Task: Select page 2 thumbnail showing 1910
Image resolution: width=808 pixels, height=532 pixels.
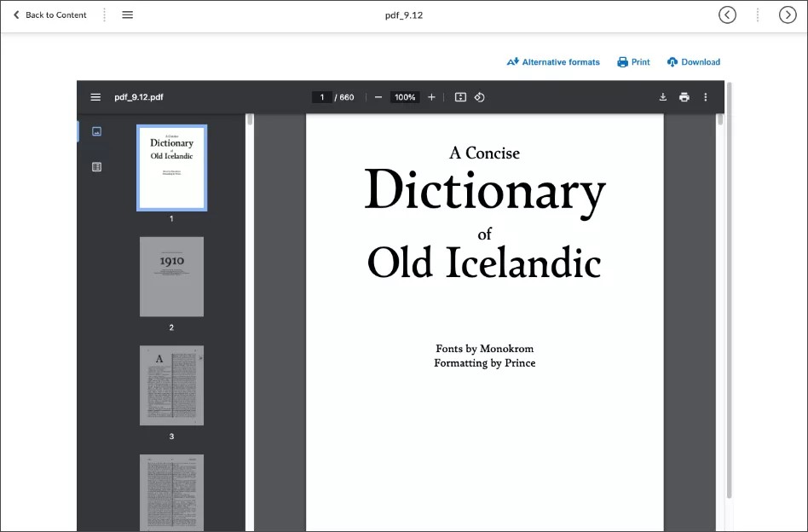Action: pyautogui.click(x=171, y=277)
